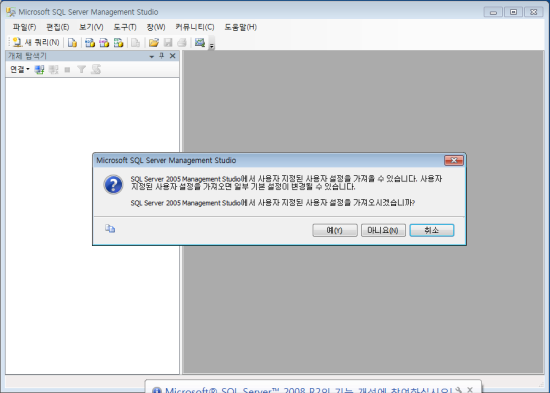
Task: Click the New Query (새 쿼리) toolbar button
Action: click(36, 42)
